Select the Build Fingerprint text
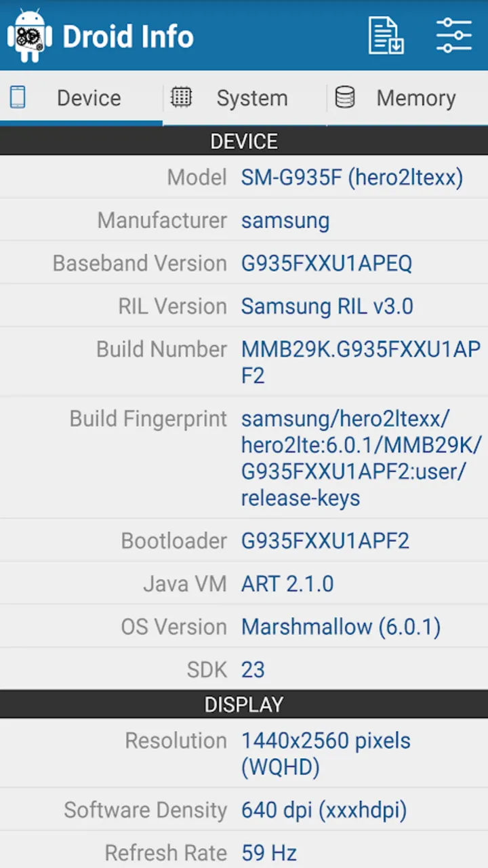 [x=362, y=458]
